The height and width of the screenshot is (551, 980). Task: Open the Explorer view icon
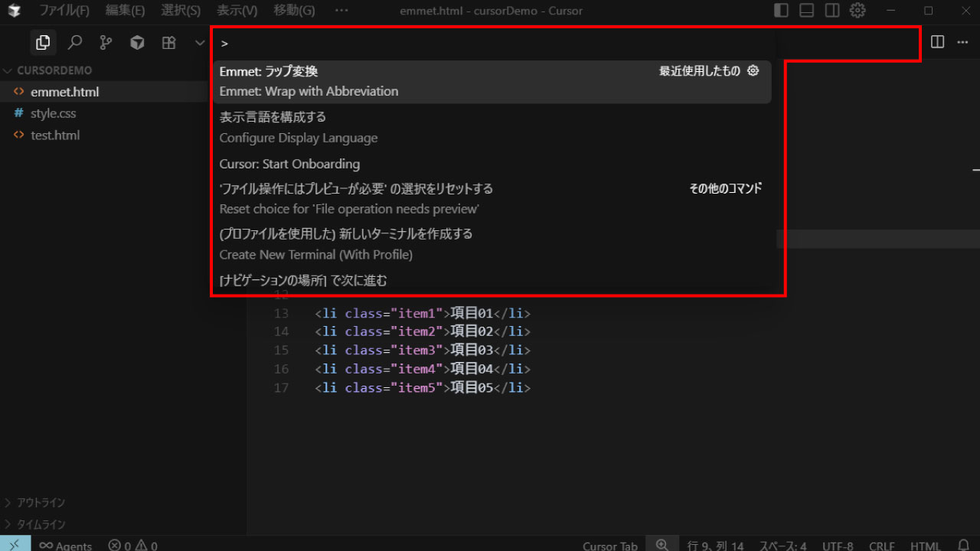[x=44, y=43]
